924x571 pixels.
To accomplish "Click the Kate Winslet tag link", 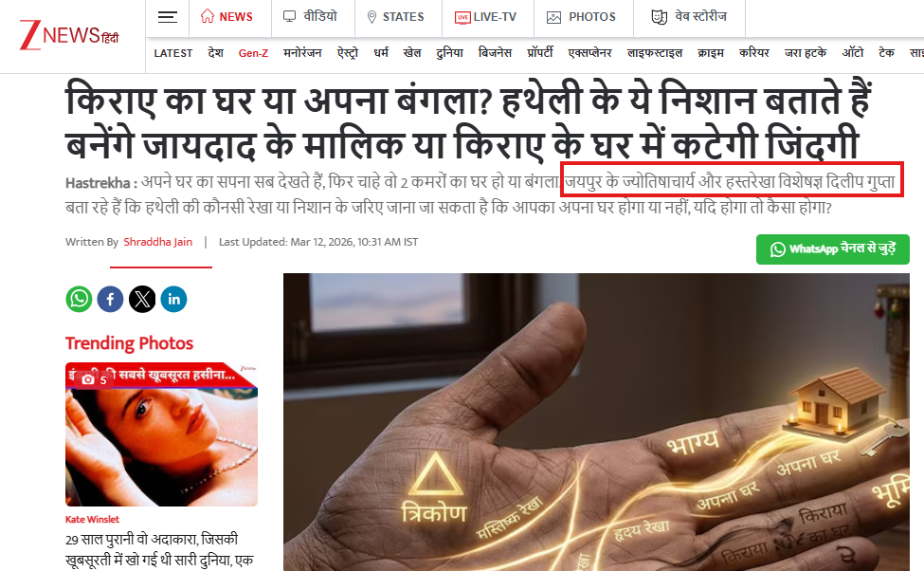I will coord(92,519).
